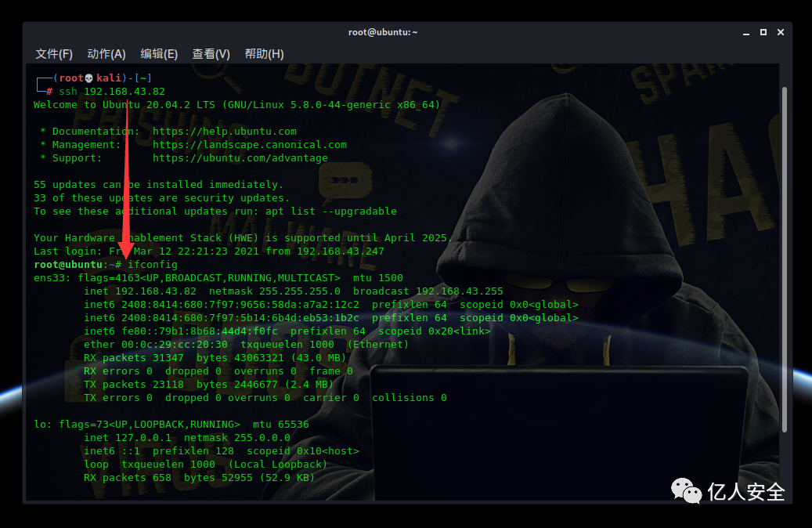Screen dimensions: 812x528
Task: Close the root@ubuntu terminal window
Action: (x=781, y=32)
